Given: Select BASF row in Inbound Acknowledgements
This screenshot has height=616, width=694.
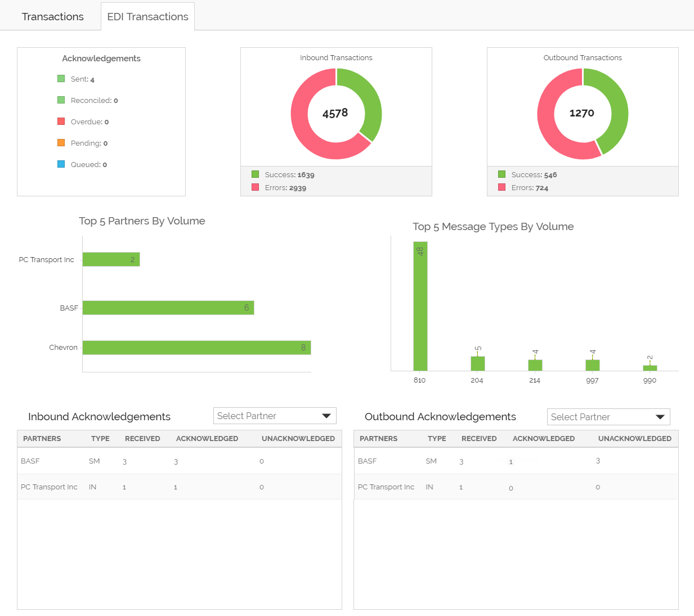Looking at the screenshot, I should pyautogui.click(x=179, y=461).
